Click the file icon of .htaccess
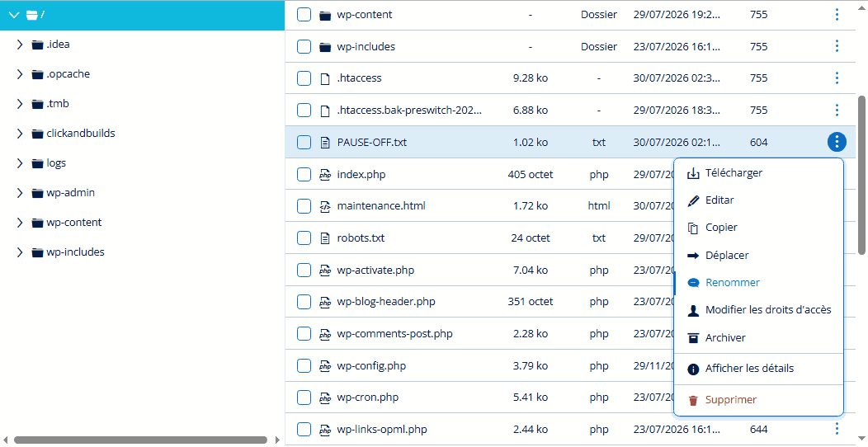The image size is (868, 447). coord(325,78)
